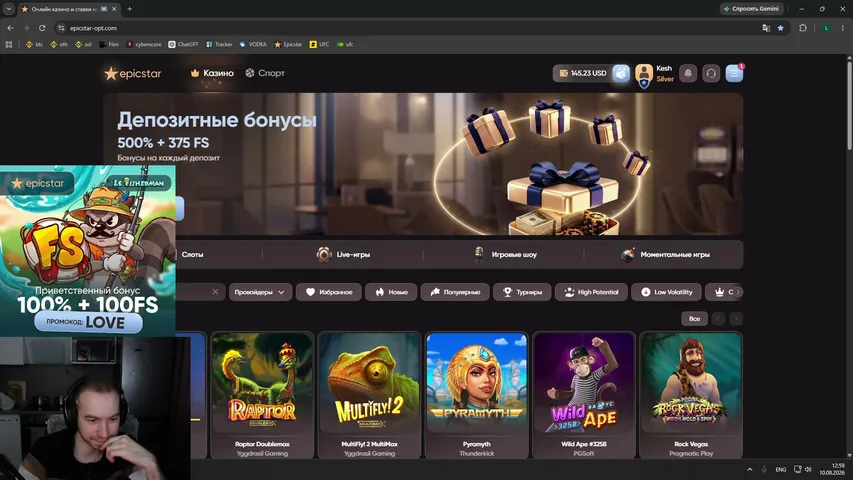
Task: Open the Live-игры category
Action: coord(343,254)
